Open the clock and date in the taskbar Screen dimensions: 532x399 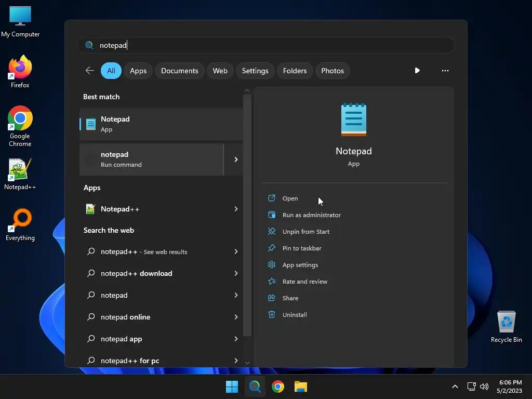click(x=509, y=387)
